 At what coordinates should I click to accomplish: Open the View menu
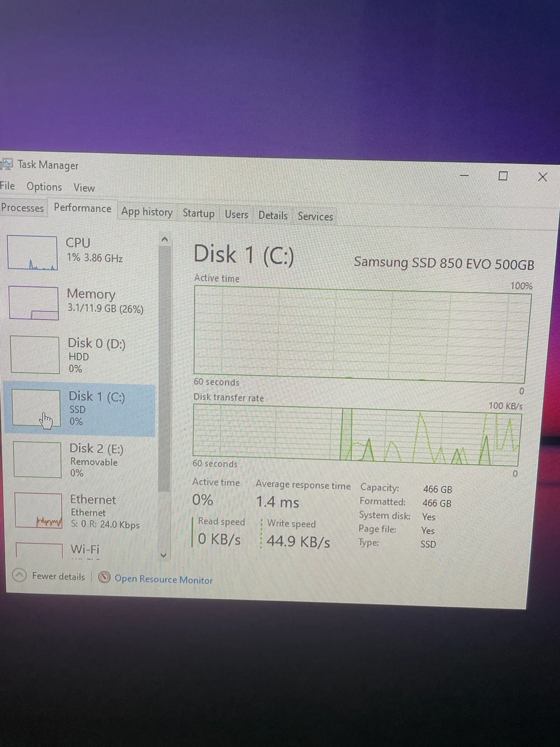click(x=84, y=188)
